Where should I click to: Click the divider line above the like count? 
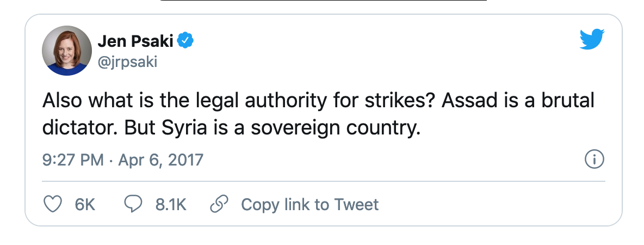323,181
